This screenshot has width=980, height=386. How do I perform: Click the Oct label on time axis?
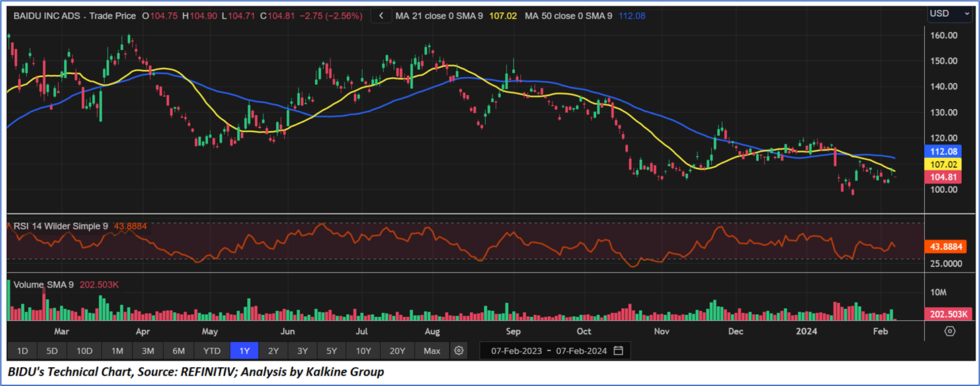tap(584, 332)
